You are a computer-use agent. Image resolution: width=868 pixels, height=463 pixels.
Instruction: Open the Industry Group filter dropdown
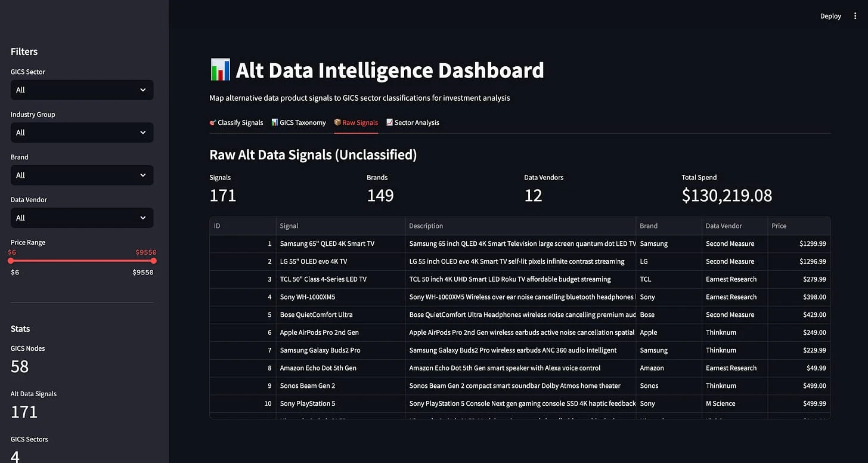(x=82, y=132)
